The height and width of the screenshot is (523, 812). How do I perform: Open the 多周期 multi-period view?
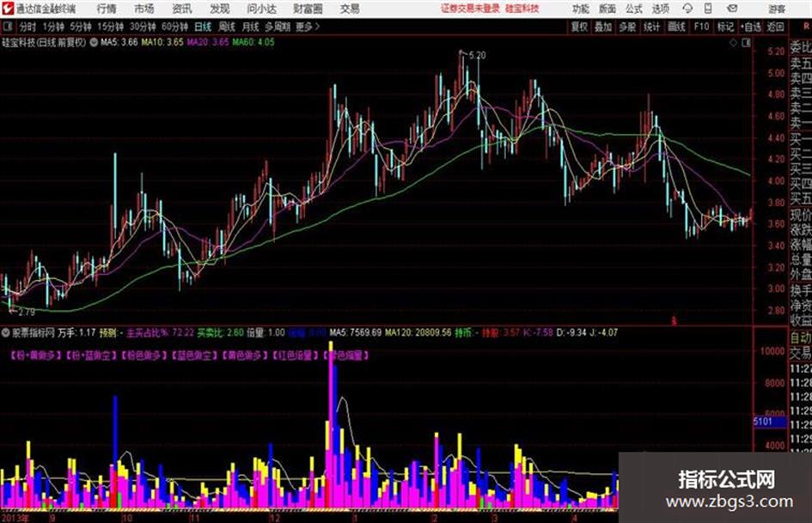[278, 27]
